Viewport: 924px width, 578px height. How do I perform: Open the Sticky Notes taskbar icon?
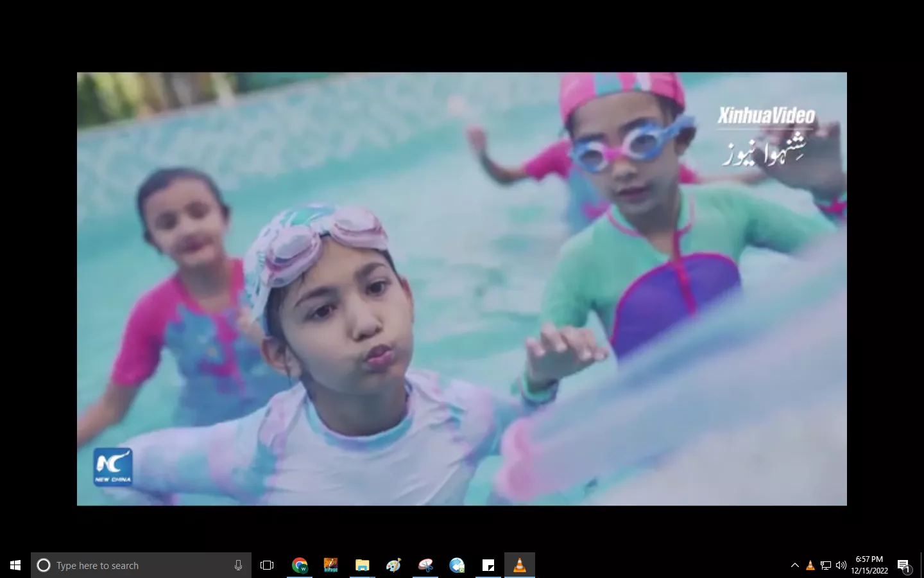(488, 565)
